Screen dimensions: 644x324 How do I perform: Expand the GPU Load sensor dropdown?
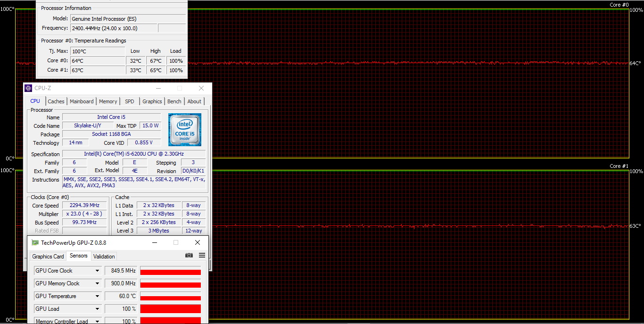[98, 309]
